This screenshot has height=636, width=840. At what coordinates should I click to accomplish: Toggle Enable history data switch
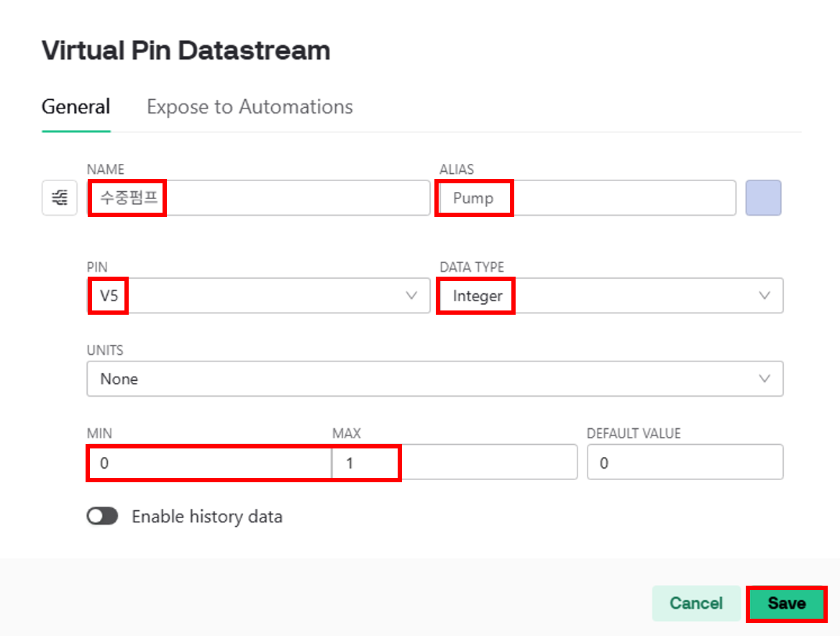click(x=102, y=516)
